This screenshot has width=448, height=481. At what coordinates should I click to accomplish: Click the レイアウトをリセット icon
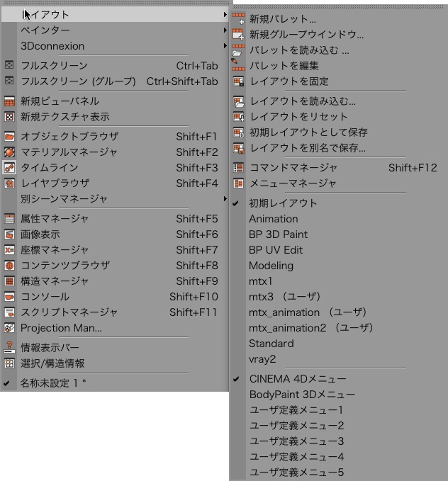(238, 117)
